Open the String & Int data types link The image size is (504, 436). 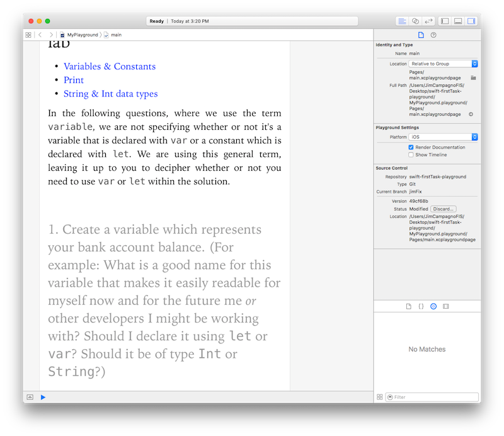point(111,94)
